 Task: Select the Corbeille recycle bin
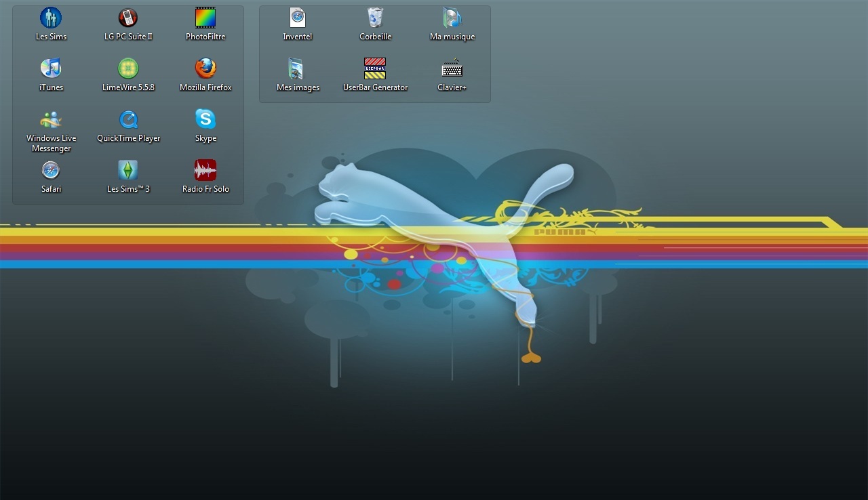pyautogui.click(x=375, y=18)
